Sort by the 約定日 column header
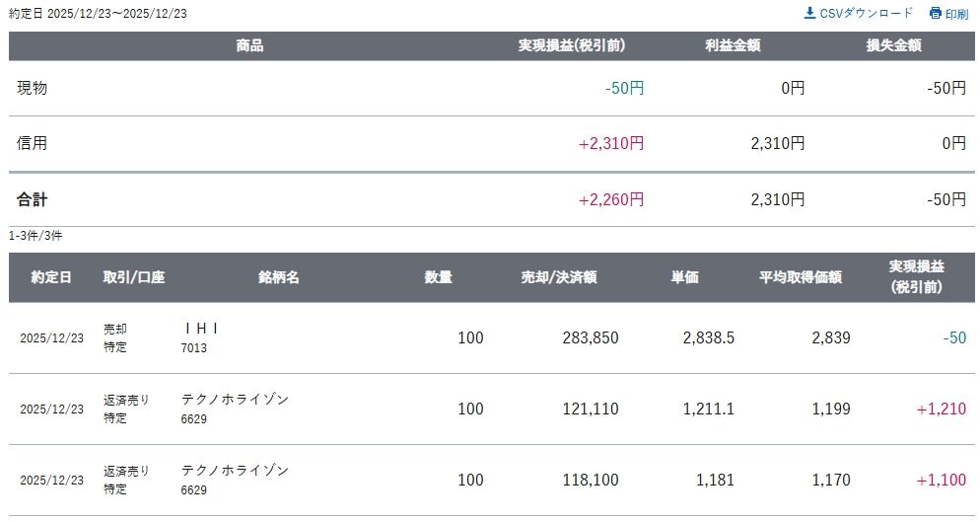This screenshot has height=522, width=980. pos(50,277)
